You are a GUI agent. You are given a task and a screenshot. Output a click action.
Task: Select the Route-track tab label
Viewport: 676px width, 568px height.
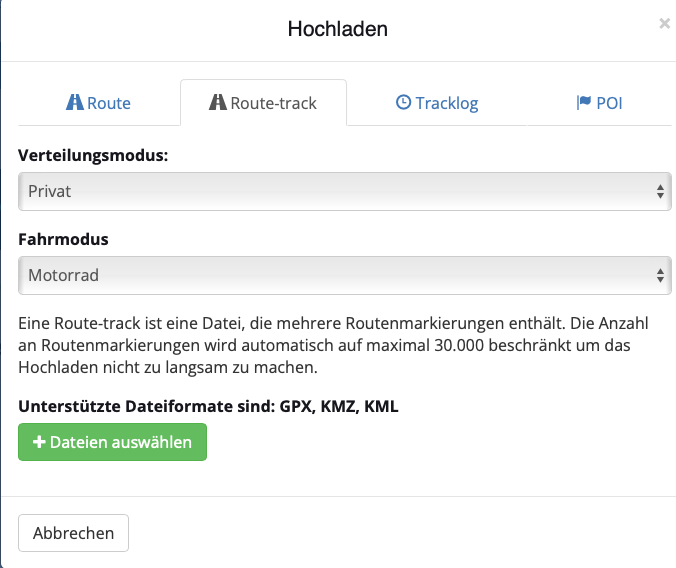tap(273, 103)
